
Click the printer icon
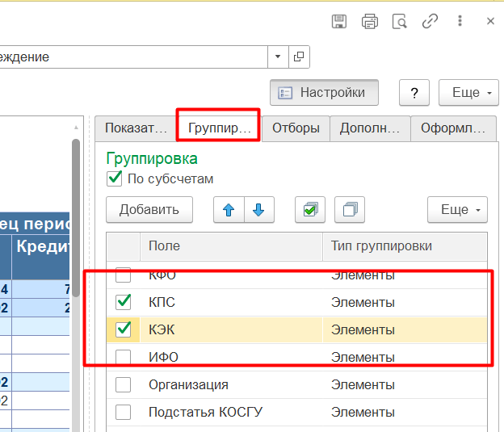(x=370, y=22)
